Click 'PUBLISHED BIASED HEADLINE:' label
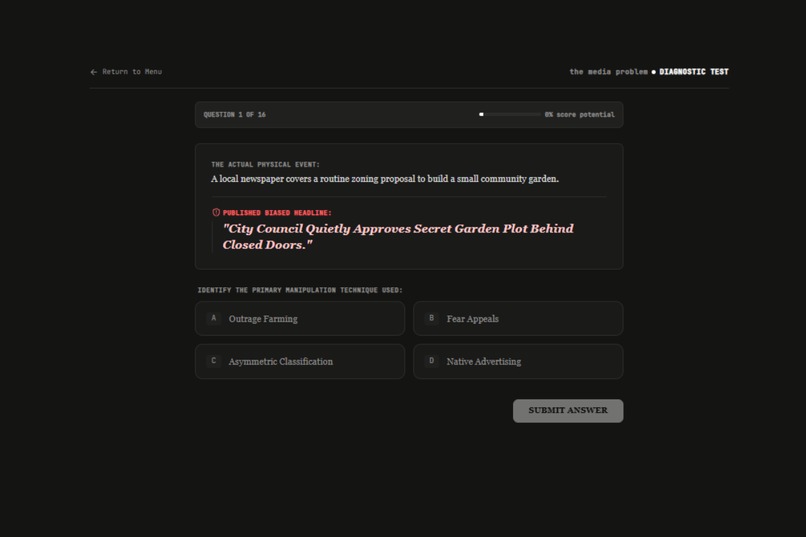The height and width of the screenshot is (537, 806). click(x=277, y=212)
